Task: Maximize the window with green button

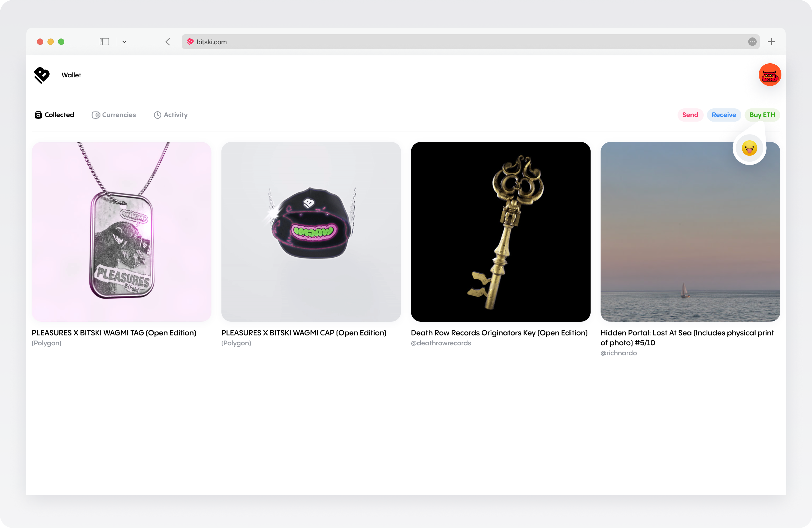Action: point(61,42)
